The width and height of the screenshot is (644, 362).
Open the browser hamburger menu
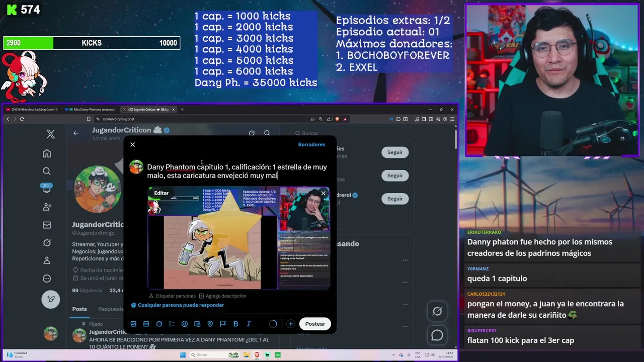pos(452,119)
